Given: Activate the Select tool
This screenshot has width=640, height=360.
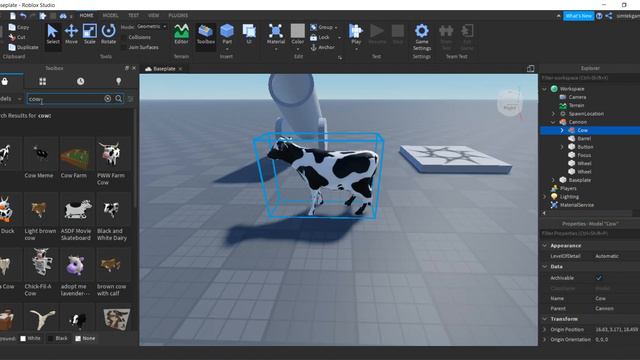Looking at the screenshot, I should [x=53, y=35].
